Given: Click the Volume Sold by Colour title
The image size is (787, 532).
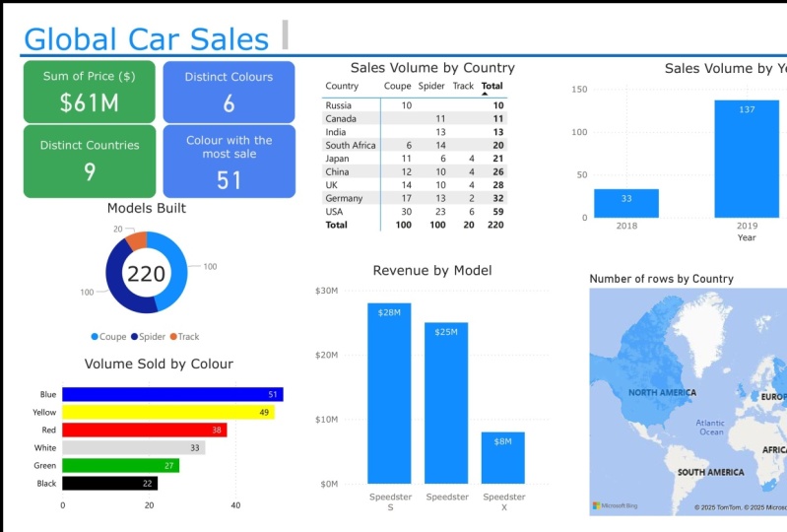Looking at the screenshot, I should point(159,364).
